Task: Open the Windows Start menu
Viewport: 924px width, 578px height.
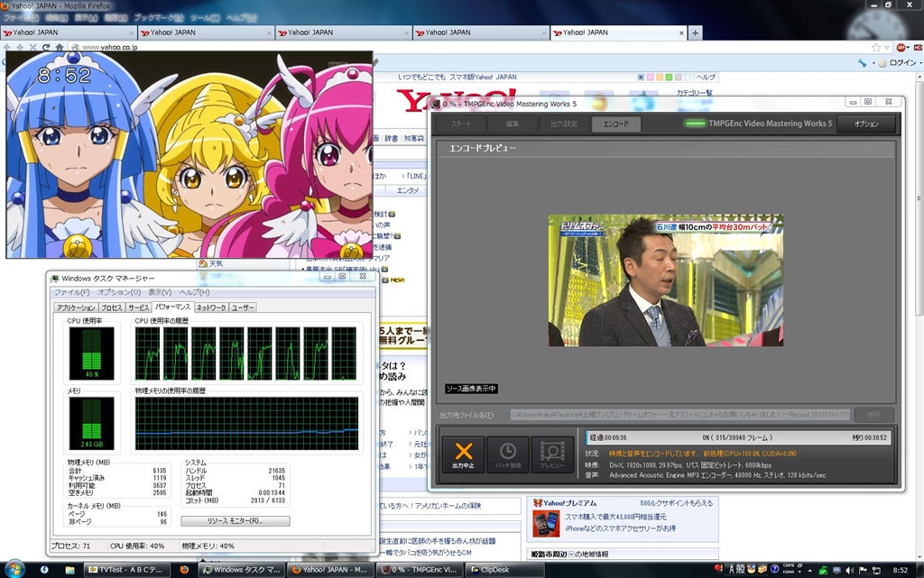Action: pos(14,569)
